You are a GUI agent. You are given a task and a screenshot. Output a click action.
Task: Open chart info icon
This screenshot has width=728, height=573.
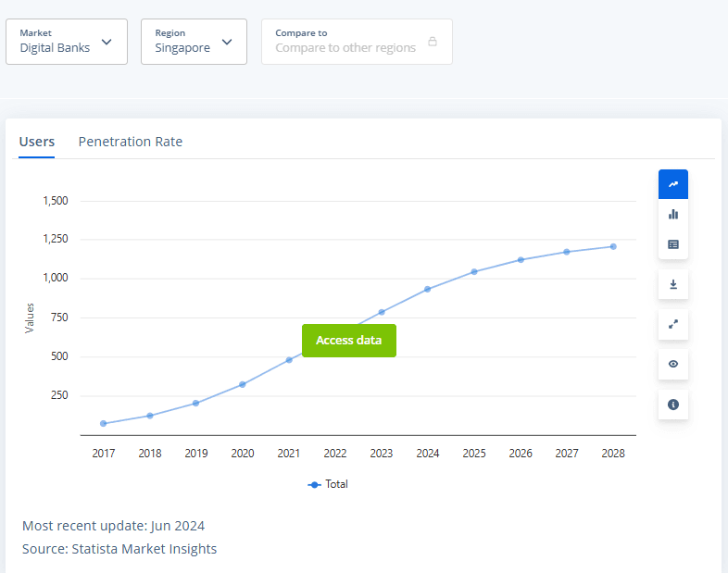point(672,405)
